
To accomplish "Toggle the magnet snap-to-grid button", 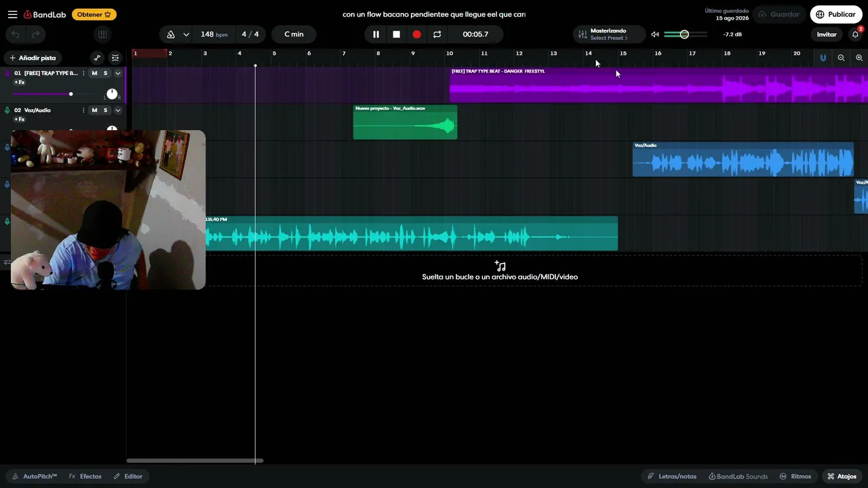I will coord(823,58).
